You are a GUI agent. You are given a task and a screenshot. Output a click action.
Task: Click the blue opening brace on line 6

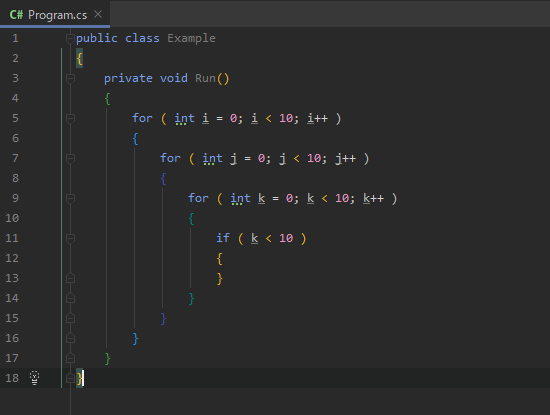click(135, 139)
